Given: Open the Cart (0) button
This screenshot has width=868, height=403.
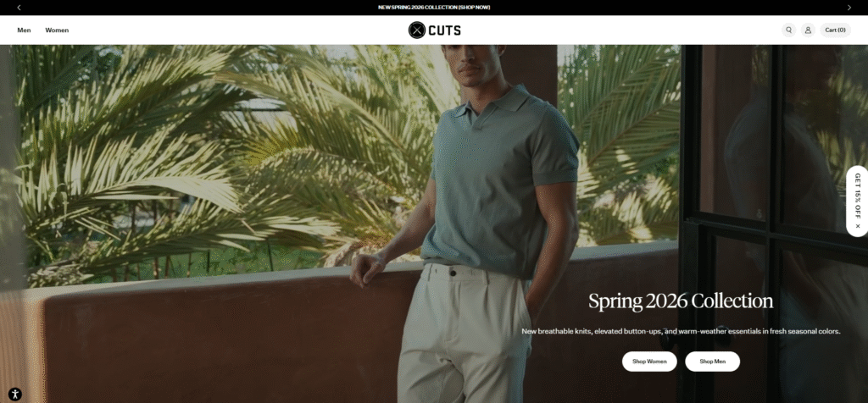Looking at the screenshot, I should click(x=835, y=30).
